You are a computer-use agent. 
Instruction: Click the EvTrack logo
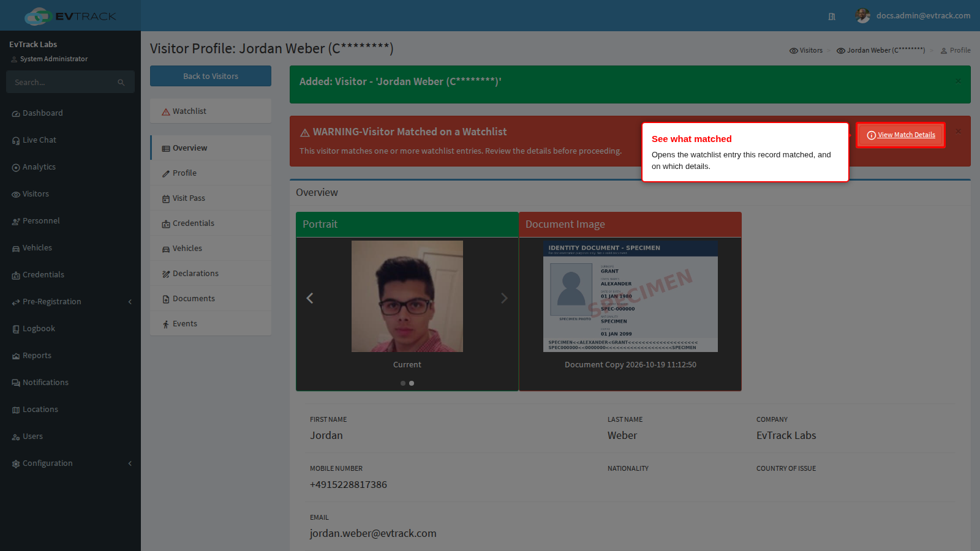click(x=70, y=16)
